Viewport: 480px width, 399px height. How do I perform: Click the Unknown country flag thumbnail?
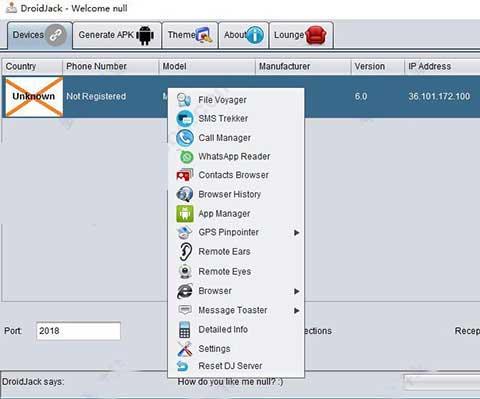tap(34, 97)
